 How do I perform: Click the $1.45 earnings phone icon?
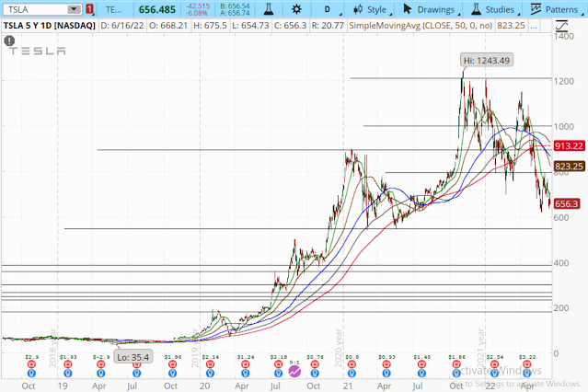(421, 364)
